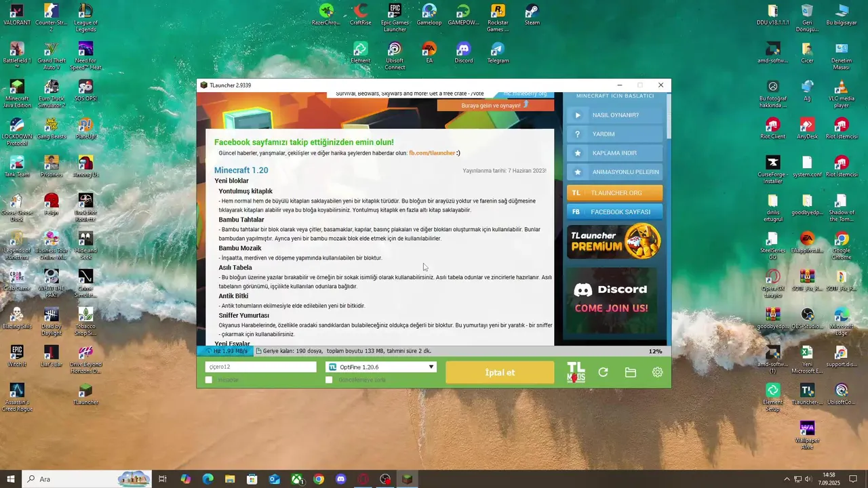The width and height of the screenshot is (868, 488).
Task: Open Google Chrome from taskbar
Action: point(319,479)
